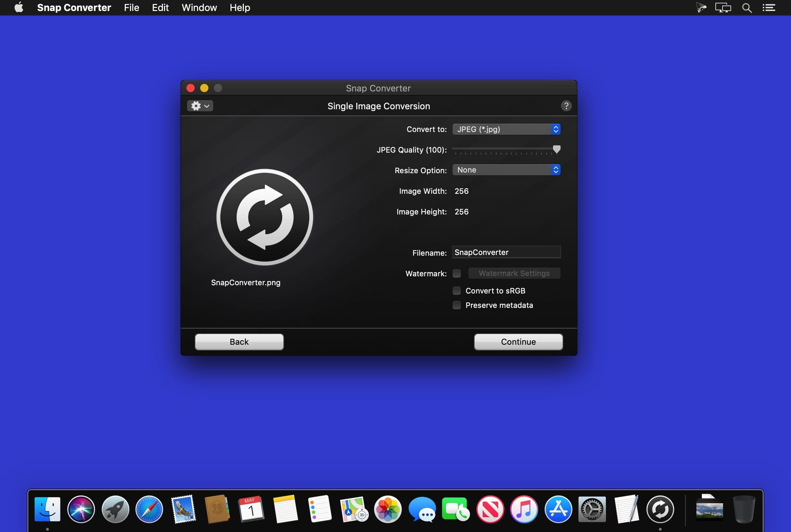Launch Siri from the Dock

point(81,509)
